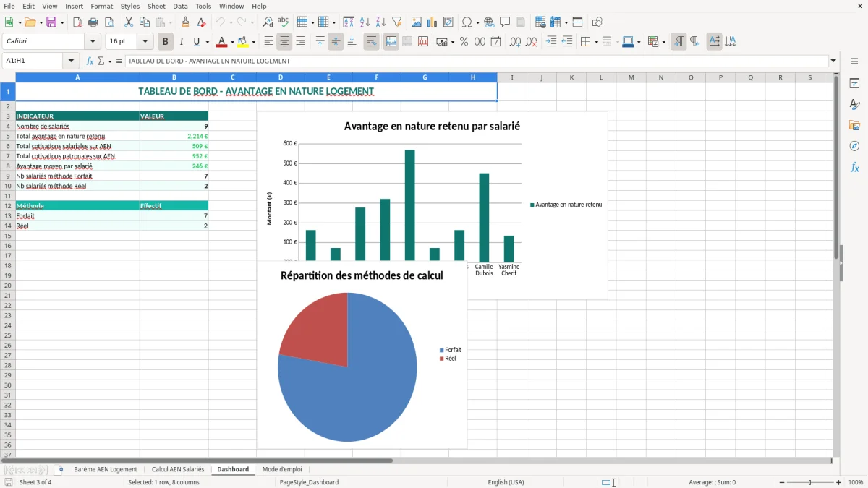Adjust the zoom slider in the status bar
This screenshot has height=488, width=868.
pyautogui.click(x=809, y=482)
